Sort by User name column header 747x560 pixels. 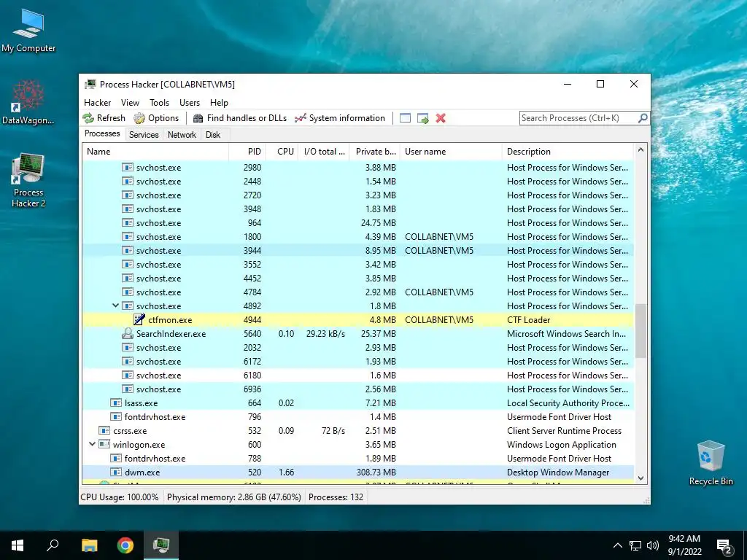tap(451, 152)
